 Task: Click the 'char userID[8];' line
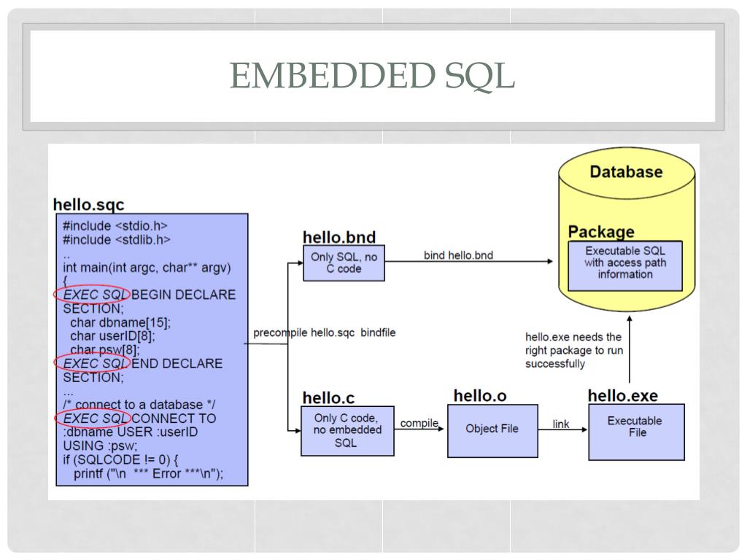112,336
